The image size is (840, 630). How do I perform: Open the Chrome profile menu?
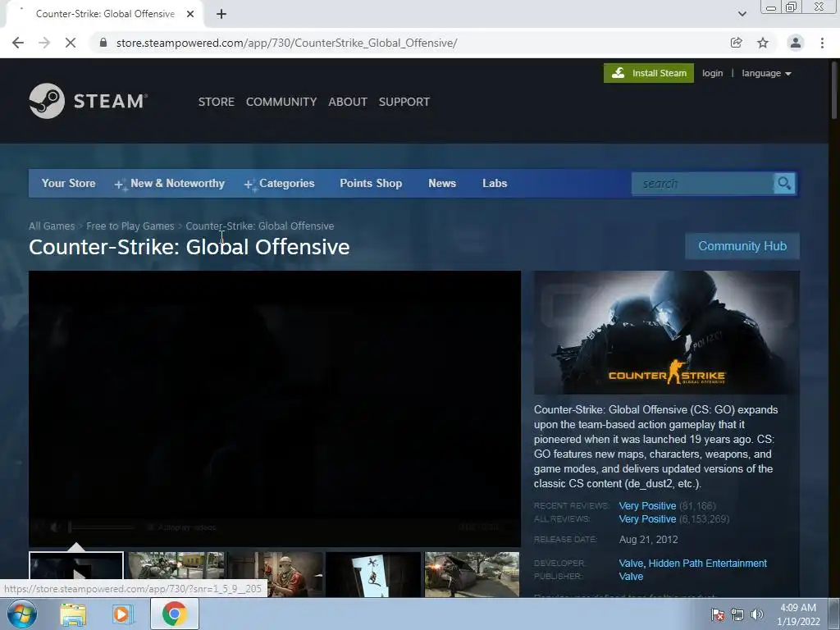point(796,43)
